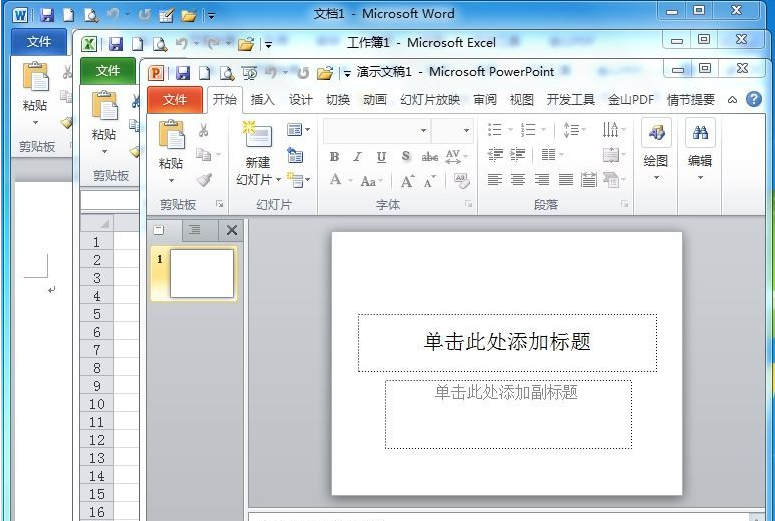775x521 pixels.
Task: Expand the New Slide 新建幻灯片 dropdown arrow
Action: click(x=278, y=179)
